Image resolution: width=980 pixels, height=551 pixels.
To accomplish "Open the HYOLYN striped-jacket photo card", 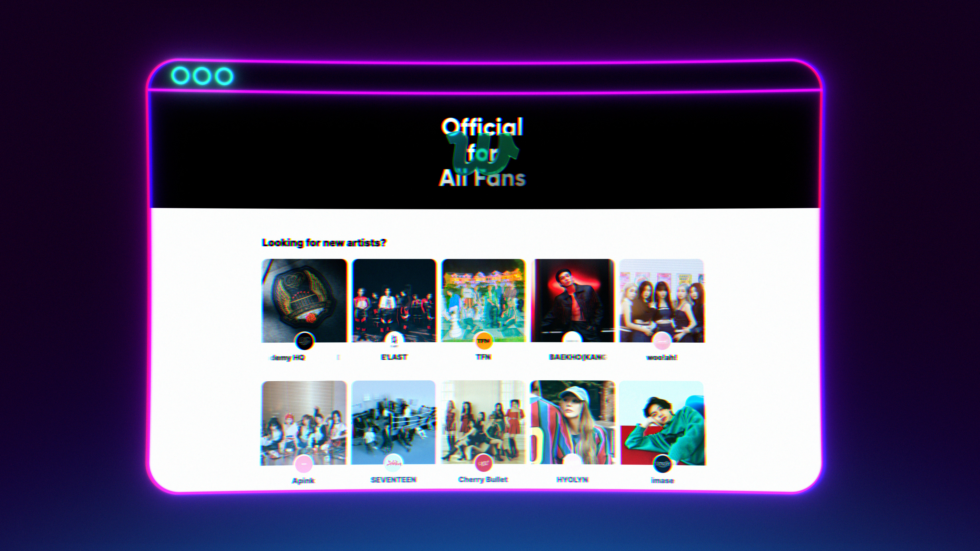I will pos(572,422).
